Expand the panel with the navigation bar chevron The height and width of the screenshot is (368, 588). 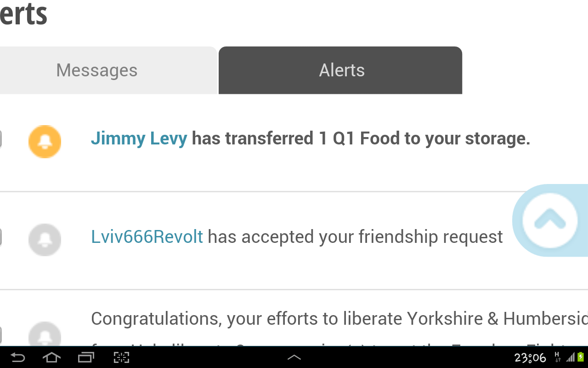(294, 357)
